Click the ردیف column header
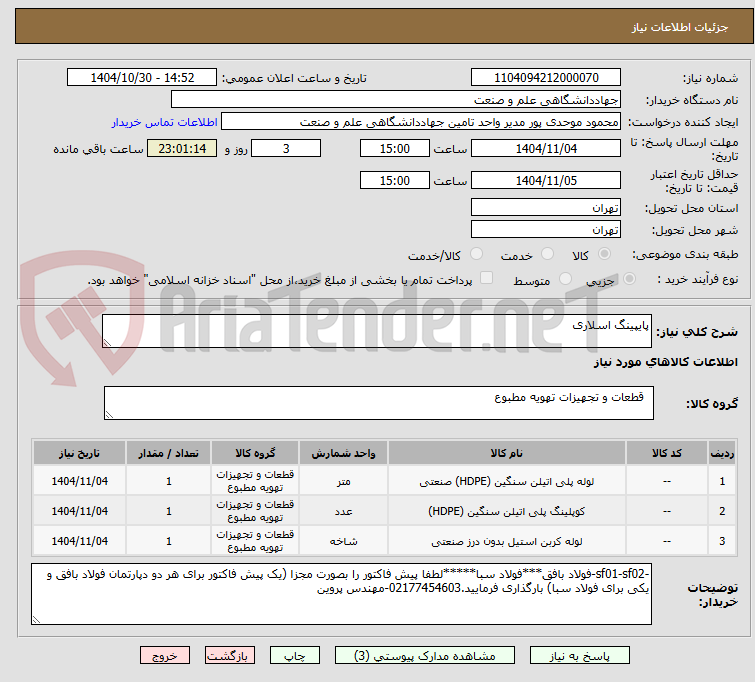The image size is (755, 682). pos(722,453)
